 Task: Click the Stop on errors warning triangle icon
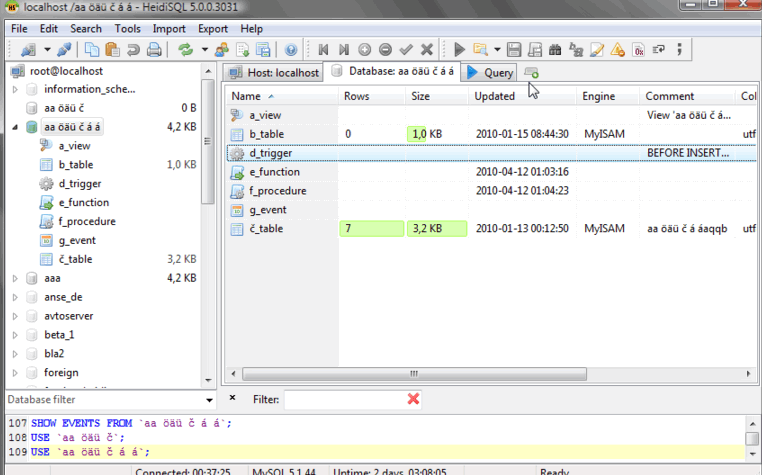618,50
